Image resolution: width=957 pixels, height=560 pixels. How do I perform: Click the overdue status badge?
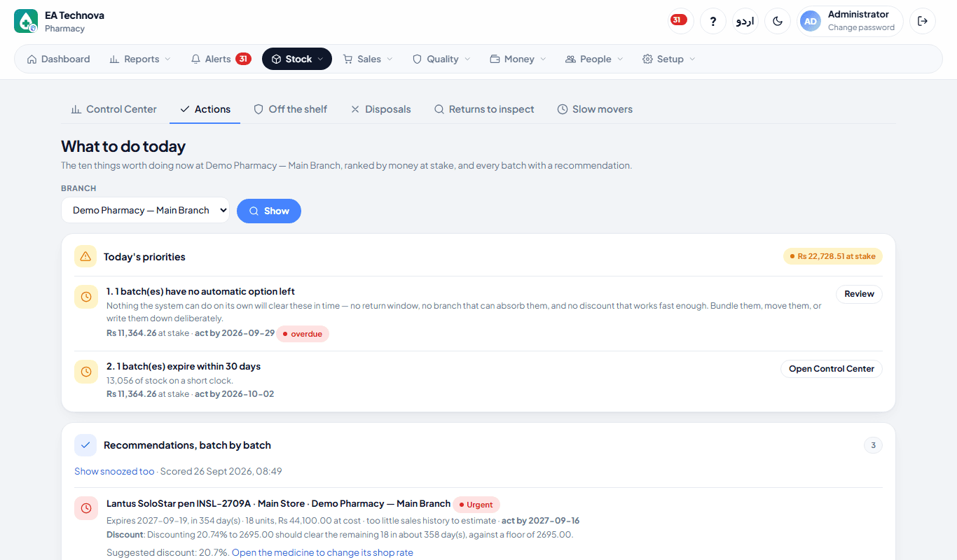pyautogui.click(x=303, y=334)
